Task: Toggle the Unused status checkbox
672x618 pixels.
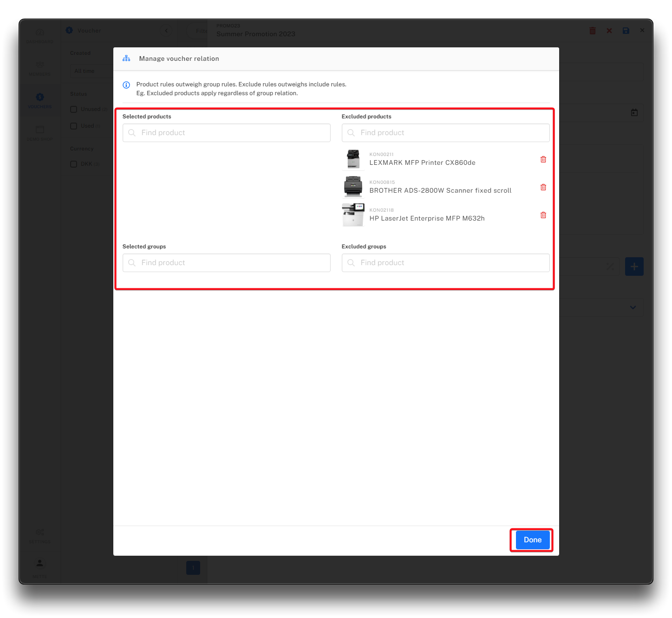Action: click(74, 110)
